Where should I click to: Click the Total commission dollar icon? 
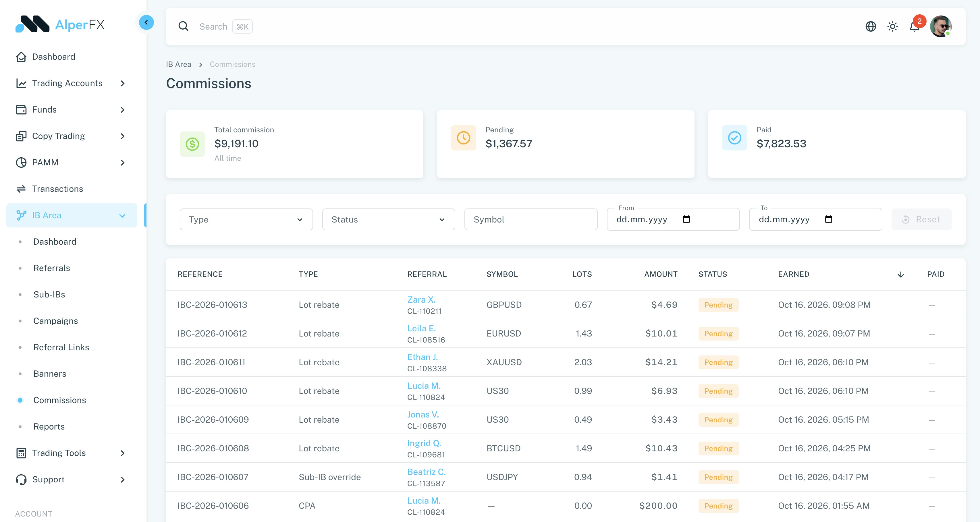tap(192, 144)
